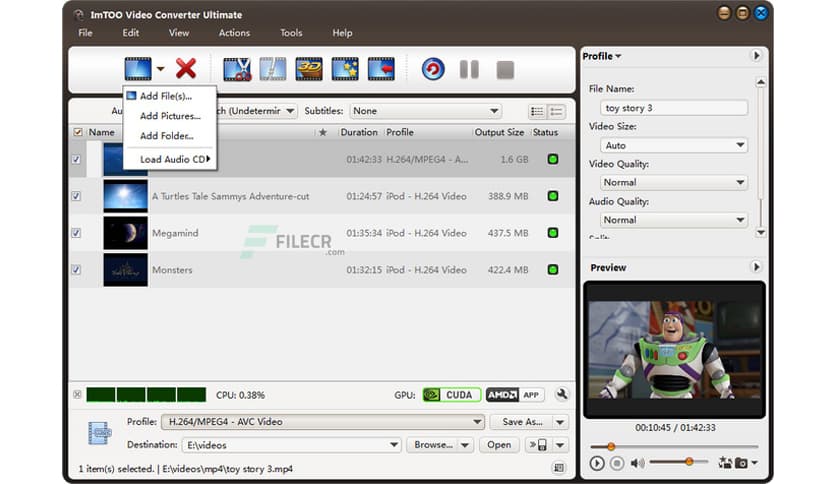Screen dimensions: 836x484
Task: Switch to the detailed list view icon
Action: point(556,111)
